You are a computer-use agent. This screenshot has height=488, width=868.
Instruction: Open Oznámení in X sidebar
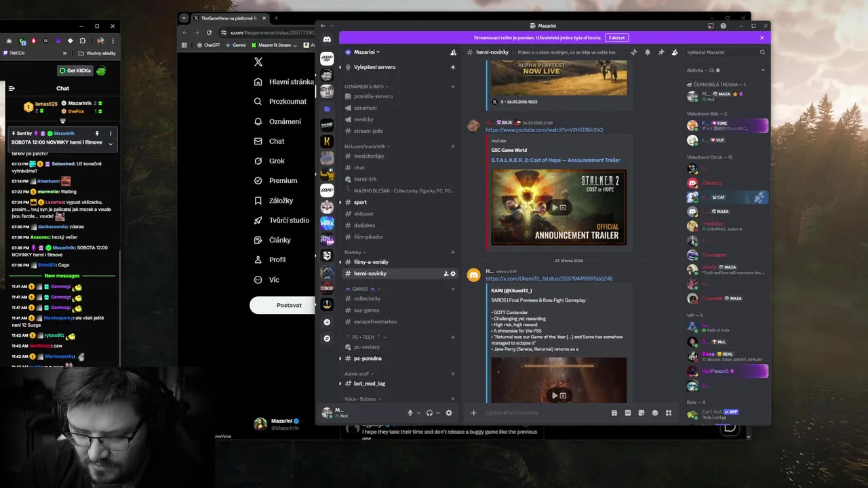[277, 121]
